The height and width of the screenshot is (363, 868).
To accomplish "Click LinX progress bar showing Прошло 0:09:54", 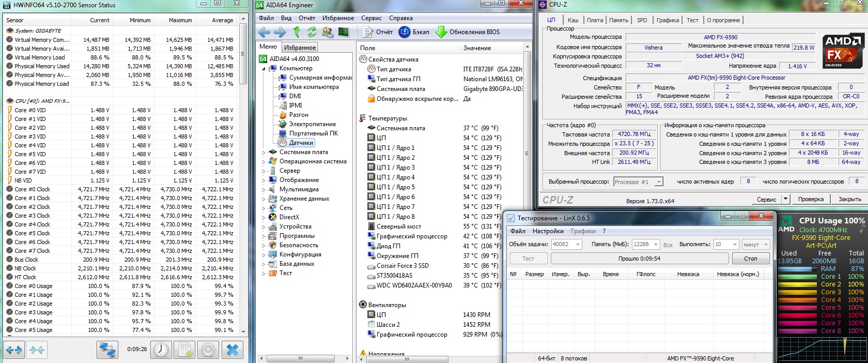I will coord(639,259).
